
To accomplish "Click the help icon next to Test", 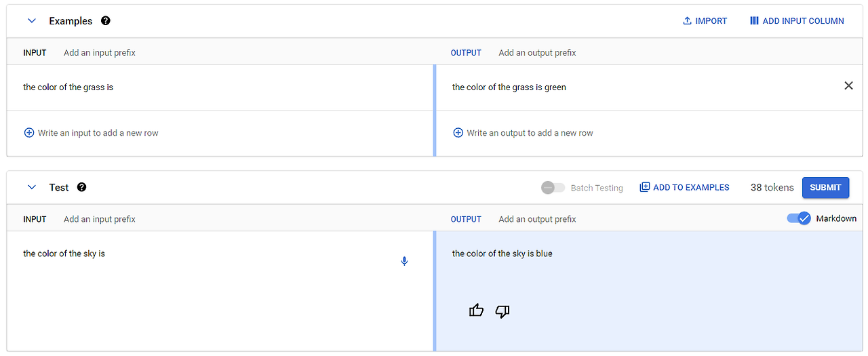I will [82, 187].
